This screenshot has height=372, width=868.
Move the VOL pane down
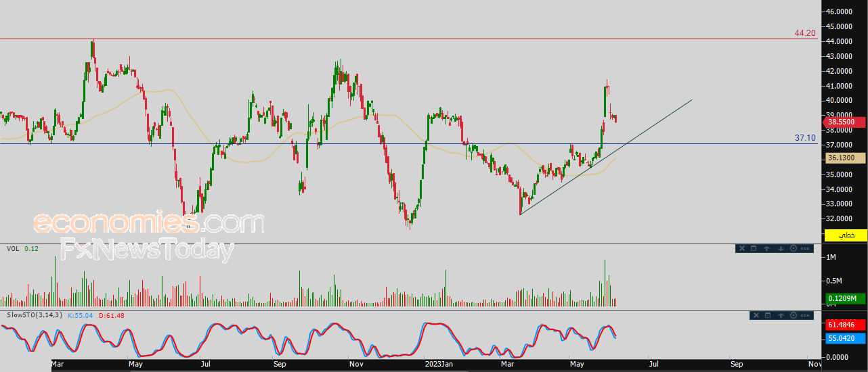pos(781,248)
